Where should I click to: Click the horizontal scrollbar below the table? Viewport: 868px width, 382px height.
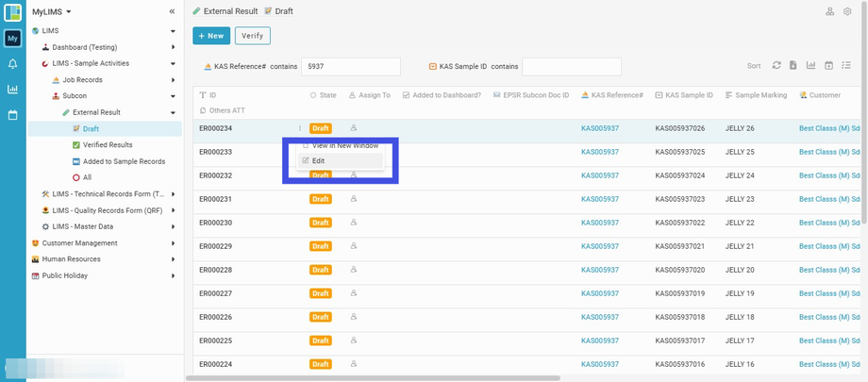point(373,378)
